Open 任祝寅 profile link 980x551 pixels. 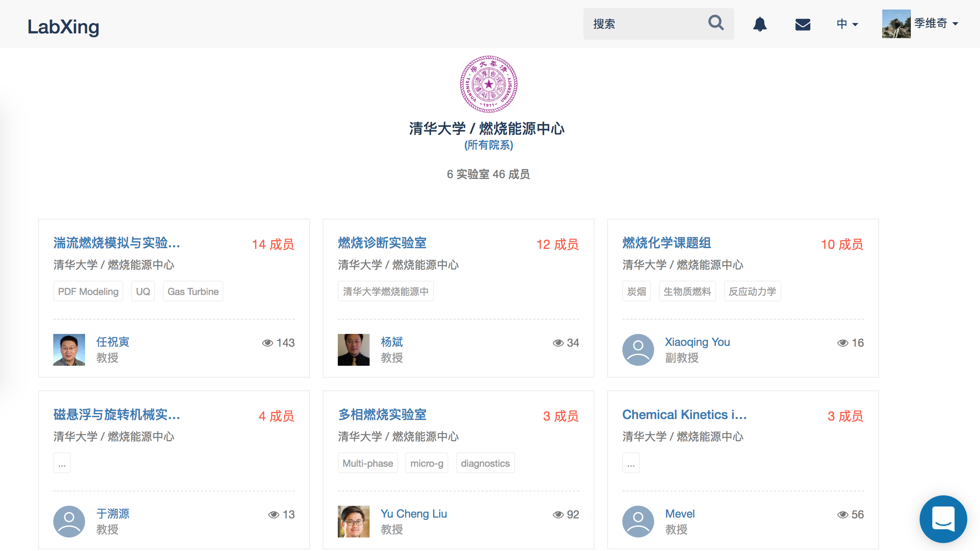point(113,342)
